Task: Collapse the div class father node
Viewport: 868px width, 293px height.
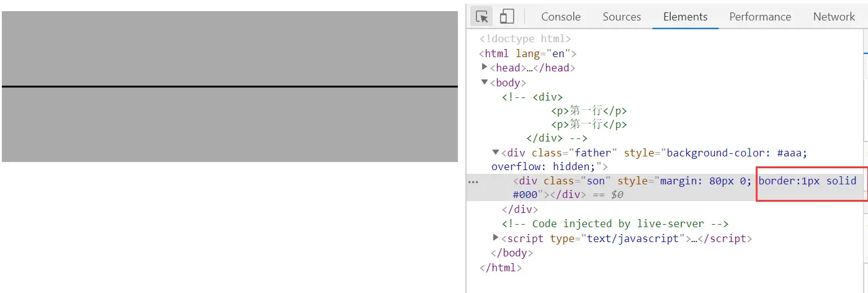Action: [496, 152]
